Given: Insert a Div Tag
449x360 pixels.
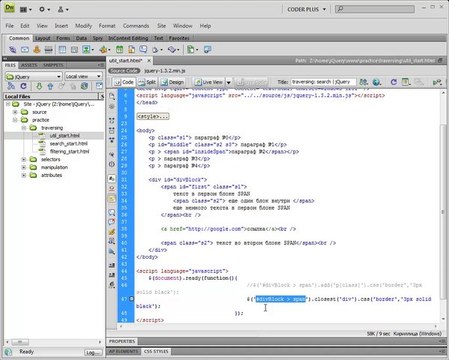Looking at the screenshot, I should pos(74,50).
